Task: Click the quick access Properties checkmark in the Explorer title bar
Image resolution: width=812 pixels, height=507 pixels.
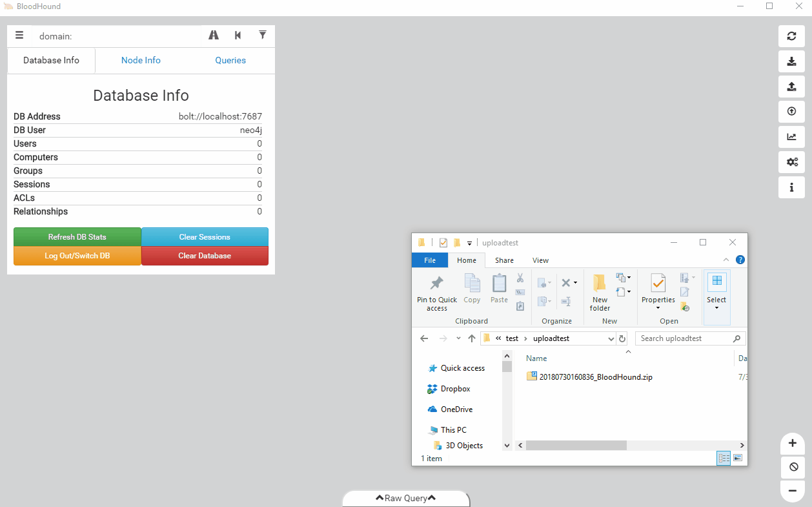Action: click(443, 243)
